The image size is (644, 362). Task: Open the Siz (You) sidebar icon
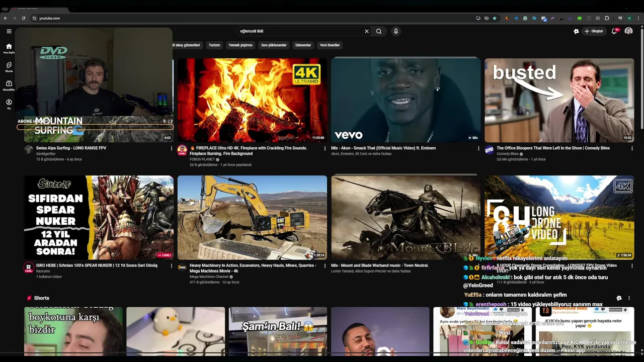[x=9, y=104]
